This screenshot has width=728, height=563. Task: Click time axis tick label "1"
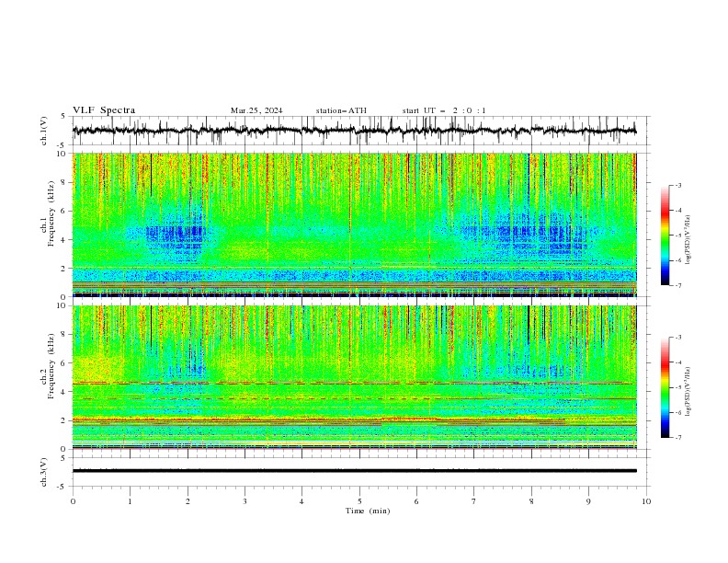tap(131, 501)
